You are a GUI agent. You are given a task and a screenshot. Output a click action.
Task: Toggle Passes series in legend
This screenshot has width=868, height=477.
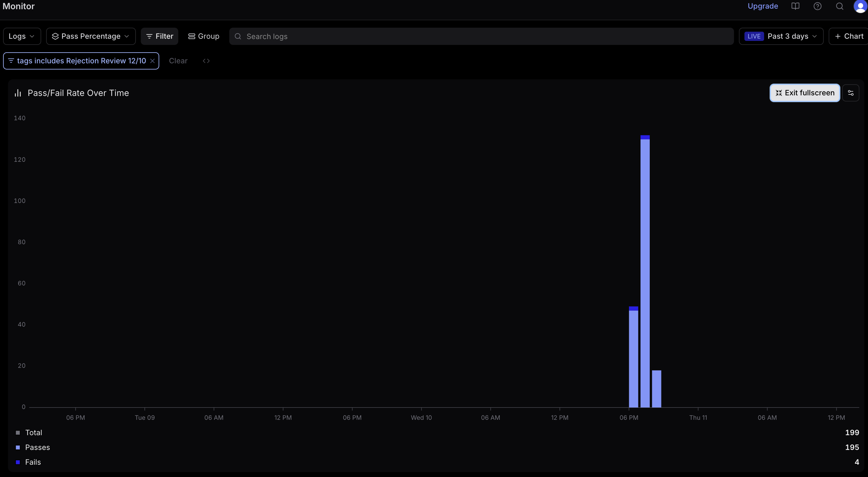click(37, 447)
